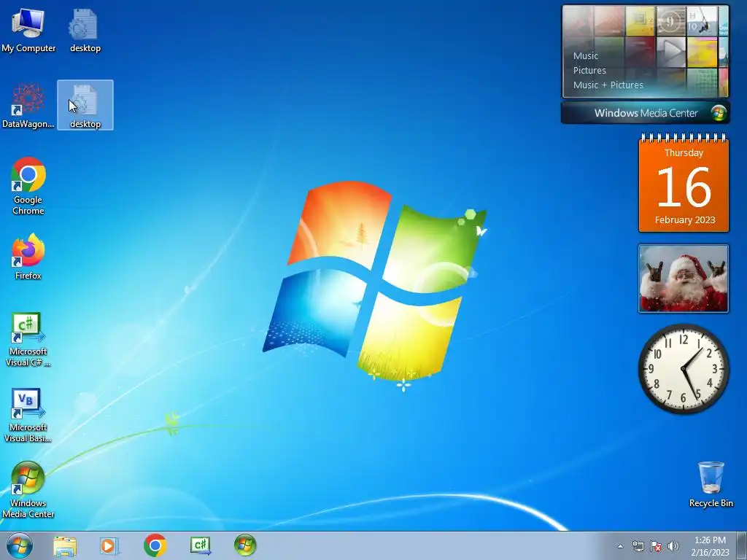Image resolution: width=747 pixels, height=560 pixels.
Task: Show hidden system tray icons
Action: 620,546
